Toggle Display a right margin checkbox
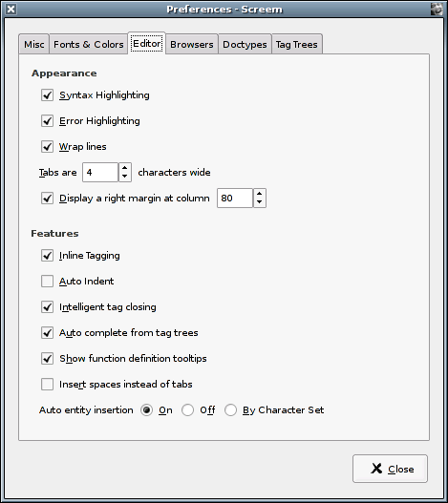The width and height of the screenshot is (448, 503). point(47,198)
